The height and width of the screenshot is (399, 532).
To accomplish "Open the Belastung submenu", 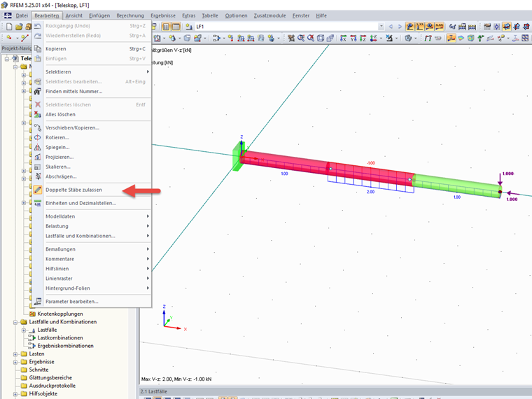I will tap(92, 226).
